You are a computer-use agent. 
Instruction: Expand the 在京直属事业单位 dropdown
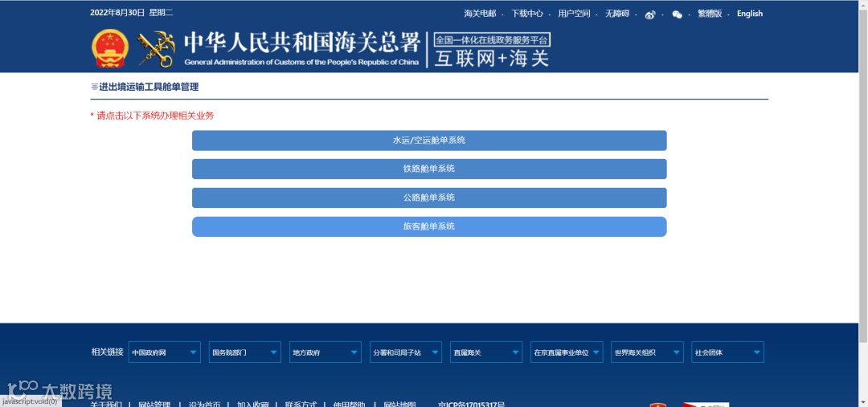[x=567, y=352]
